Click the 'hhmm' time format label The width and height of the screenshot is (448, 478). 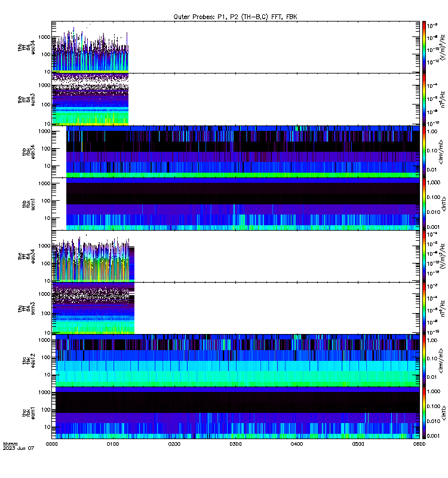pos(10,444)
